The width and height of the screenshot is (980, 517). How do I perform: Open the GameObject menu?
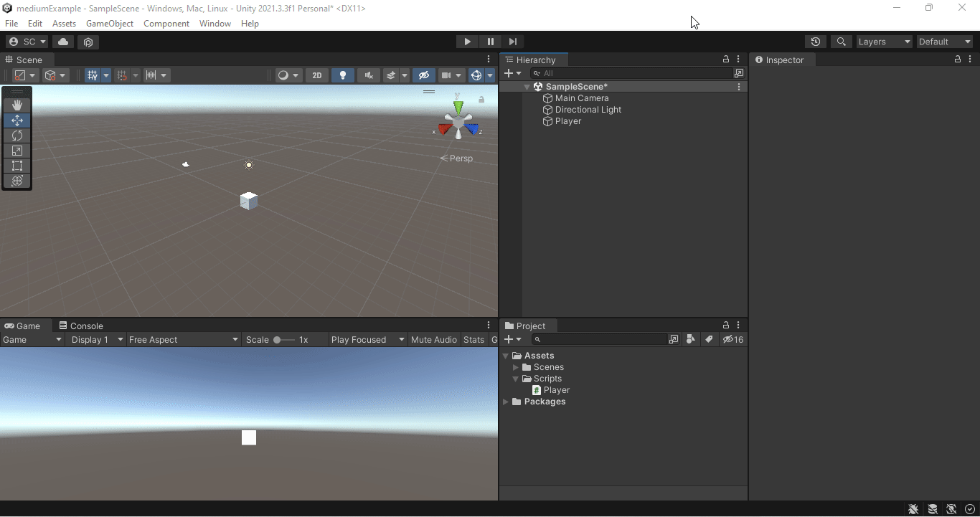[109, 23]
